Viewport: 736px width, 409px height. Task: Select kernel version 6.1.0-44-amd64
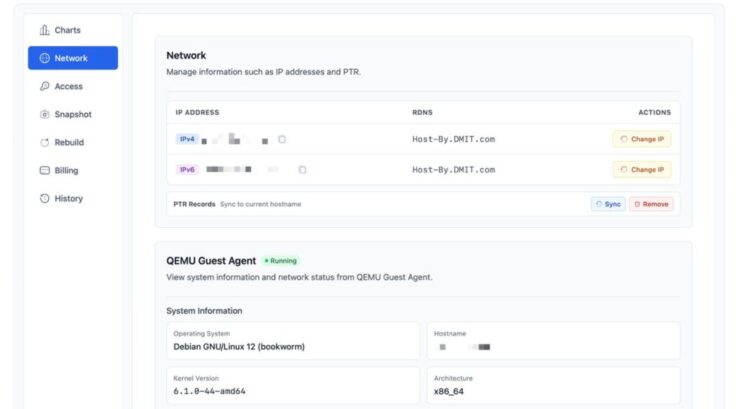(x=209, y=391)
